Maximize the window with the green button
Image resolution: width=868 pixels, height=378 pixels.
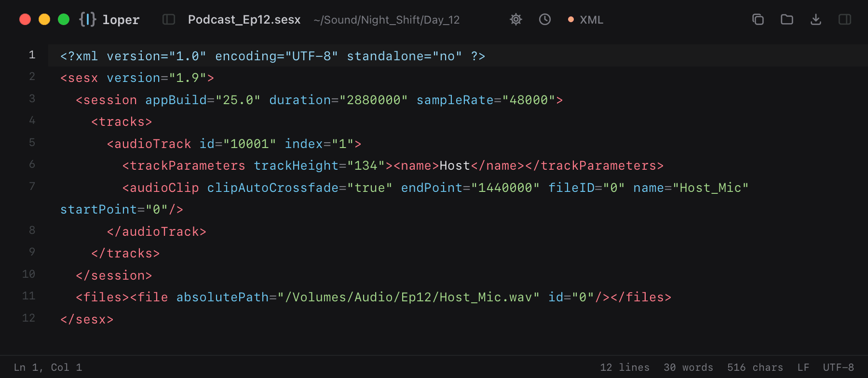pos(64,19)
